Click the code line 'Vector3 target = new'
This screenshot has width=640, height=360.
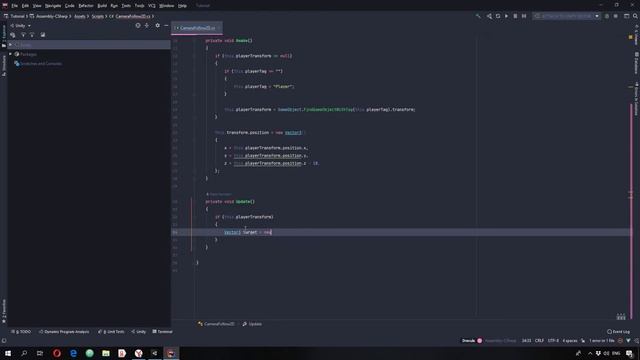pyautogui.click(x=248, y=232)
